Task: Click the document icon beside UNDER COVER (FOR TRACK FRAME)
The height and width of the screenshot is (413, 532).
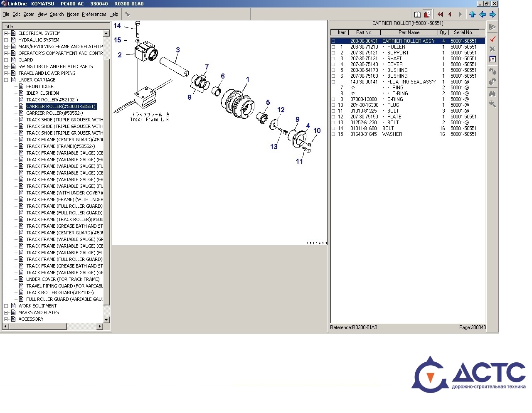Action: click(x=21, y=279)
